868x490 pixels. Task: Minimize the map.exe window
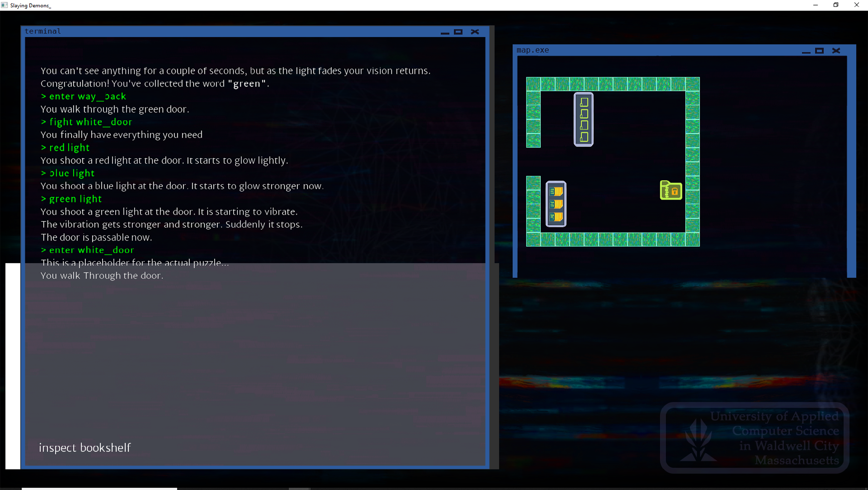click(x=806, y=51)
